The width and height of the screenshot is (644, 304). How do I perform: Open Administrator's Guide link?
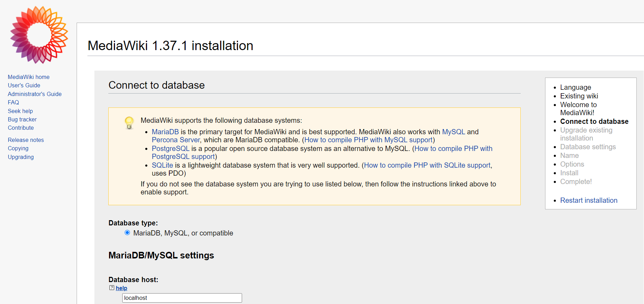click(x=35, y=94)
